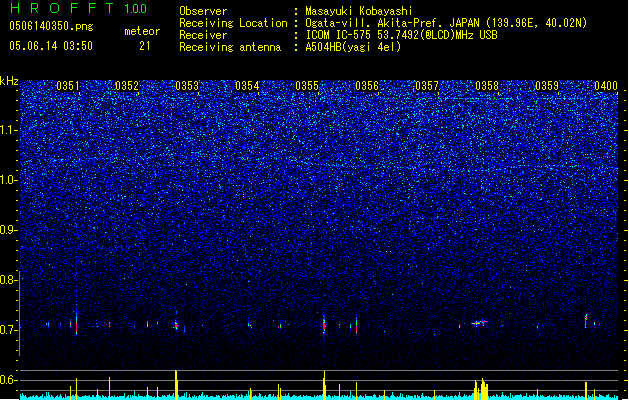Click the meteor count label

click(x=142, y=31)
